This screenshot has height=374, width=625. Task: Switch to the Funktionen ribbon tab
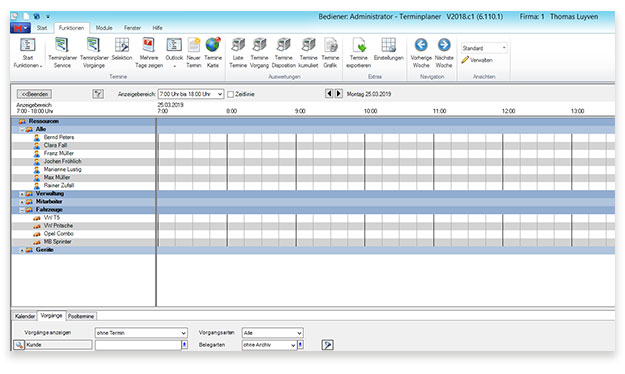click(x=71, y=28)
